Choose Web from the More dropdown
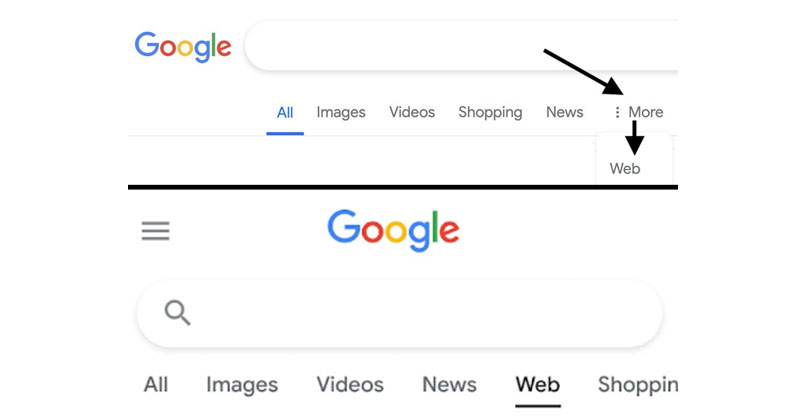 pyautogui.click(x=625, y=168)
